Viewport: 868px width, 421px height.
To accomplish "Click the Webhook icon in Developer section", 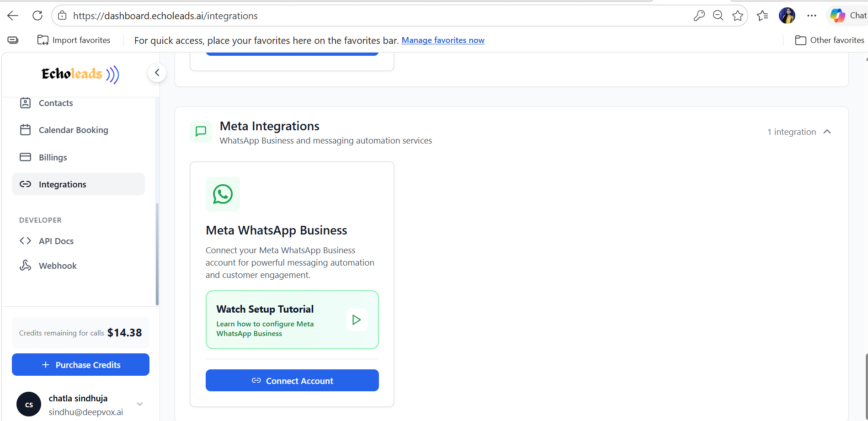I will coord(26,265).
